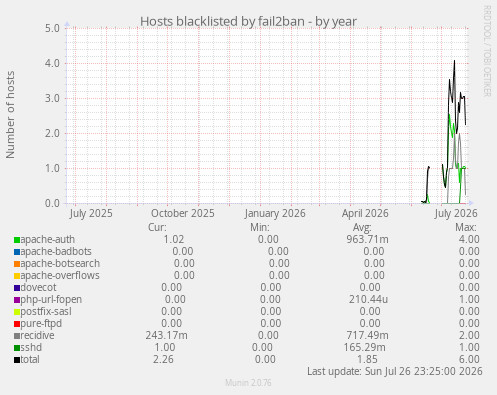Click the 'Cur:' column header
This screenshot has height=395, width=497.
click(x=157, y=227)
